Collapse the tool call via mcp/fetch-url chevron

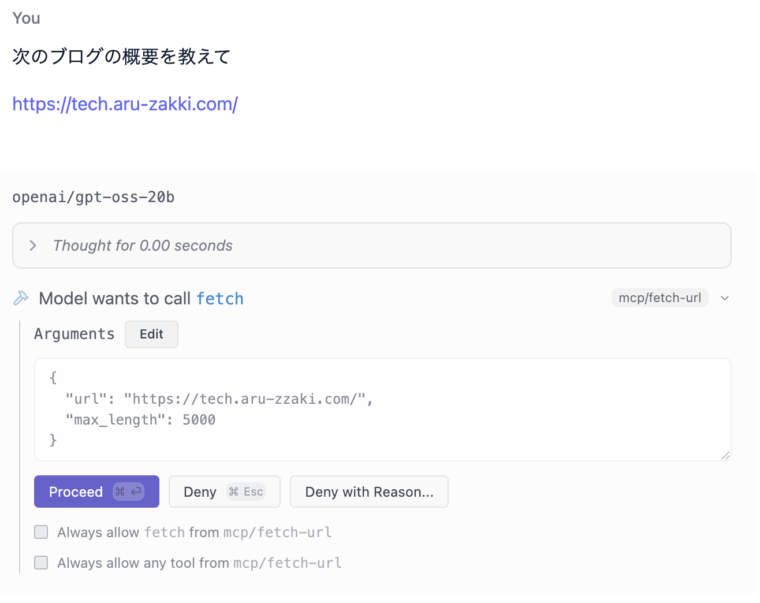(x=724, y=298)
